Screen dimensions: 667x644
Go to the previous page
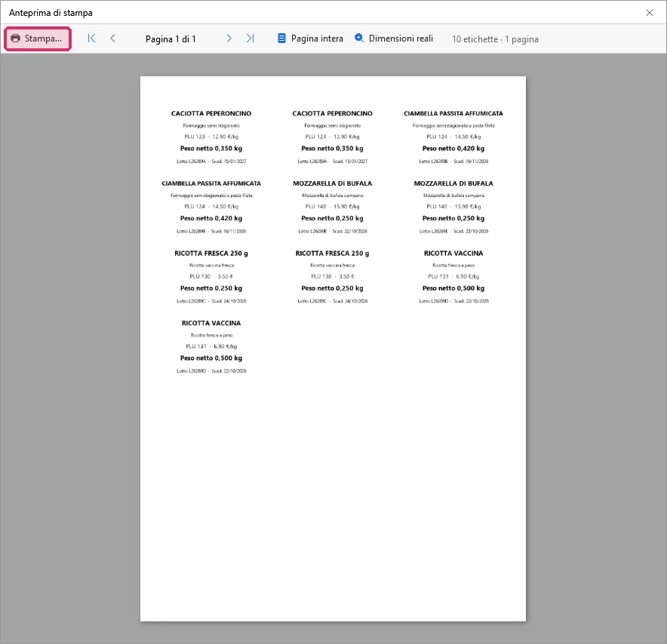(112, 39)
